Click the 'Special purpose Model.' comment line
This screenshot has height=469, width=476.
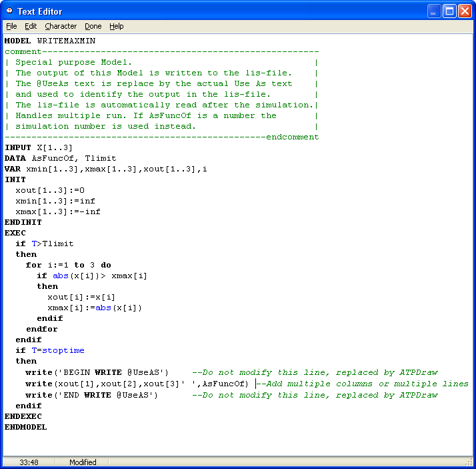click(x=73, y=62)
